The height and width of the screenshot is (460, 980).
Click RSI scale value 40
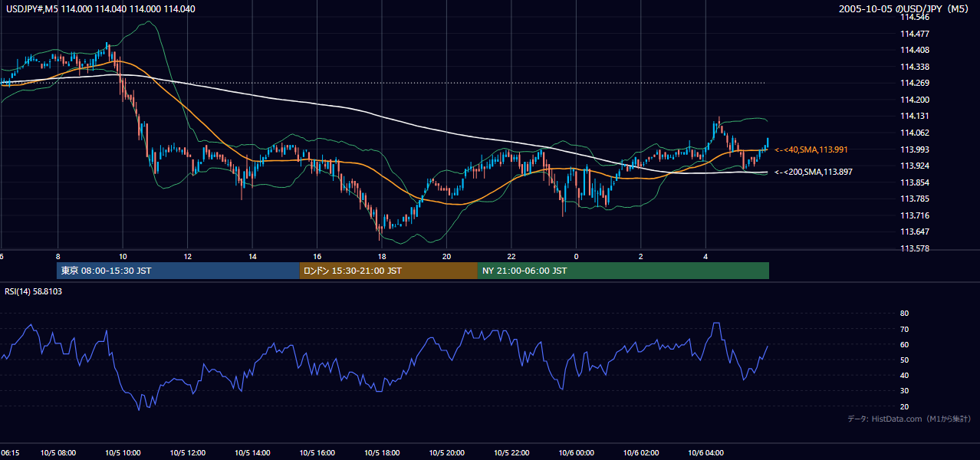click(904, 375)
